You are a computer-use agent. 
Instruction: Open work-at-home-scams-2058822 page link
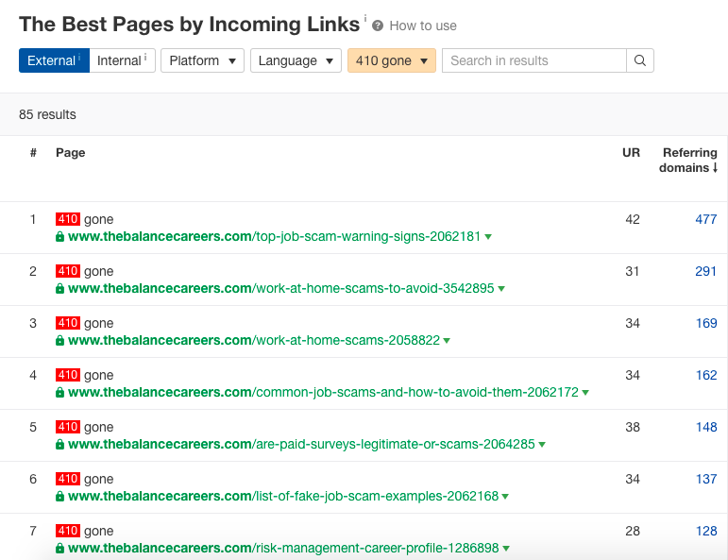coord(254,341)
